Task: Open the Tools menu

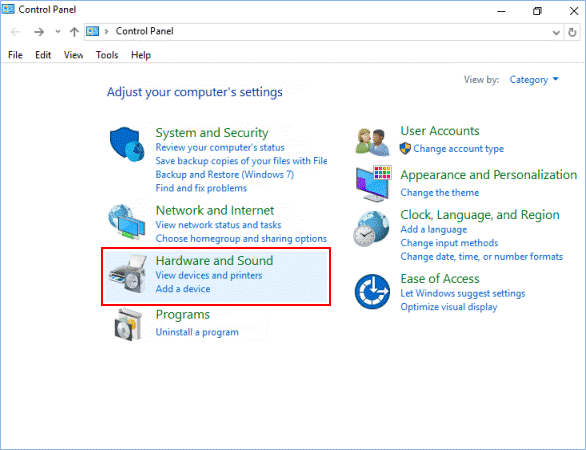Action: coord(107,55)
